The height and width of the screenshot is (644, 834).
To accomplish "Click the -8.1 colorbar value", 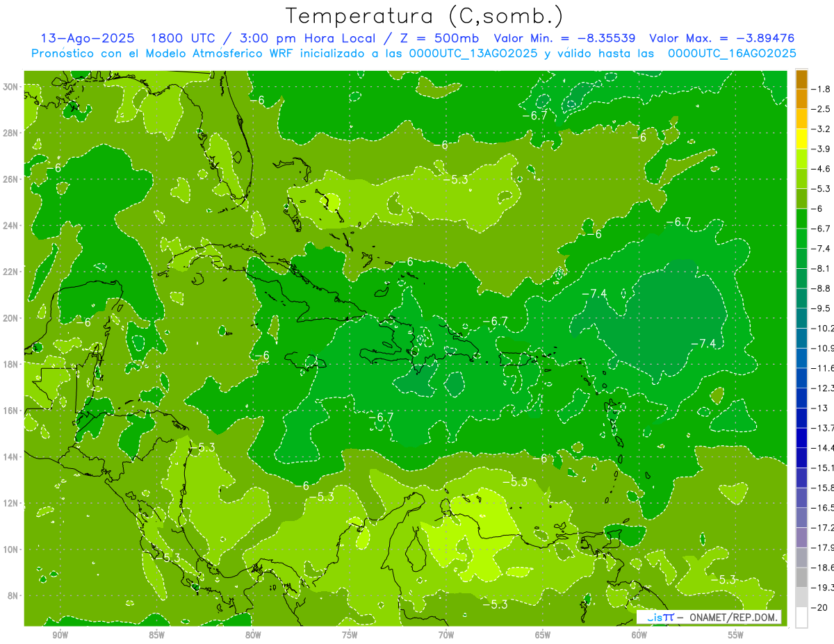I will click(821, 268).
